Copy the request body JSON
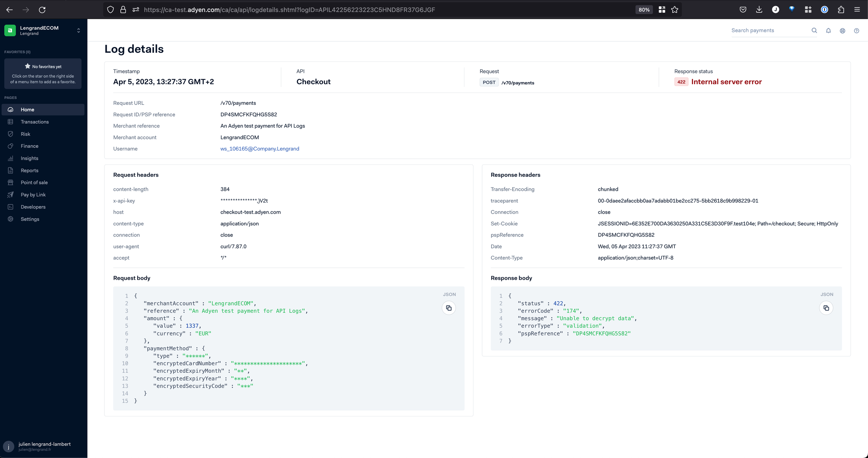The width and height of the screenshot is (868, 458). 449,308
